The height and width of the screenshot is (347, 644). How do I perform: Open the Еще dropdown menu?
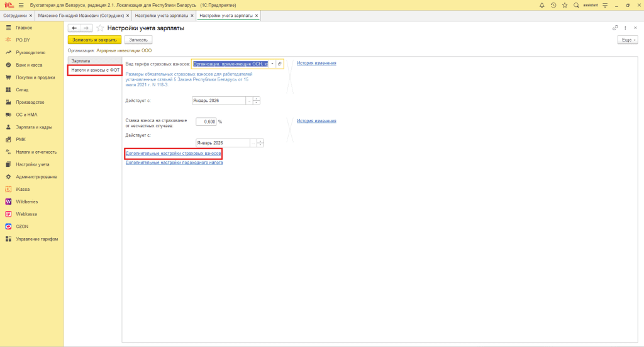pos(628,40)
